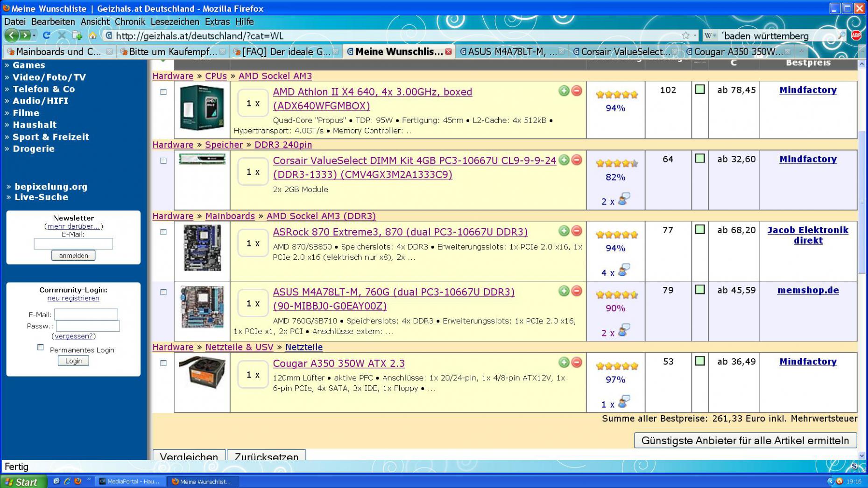Click the URL address bar

point(397,35)
